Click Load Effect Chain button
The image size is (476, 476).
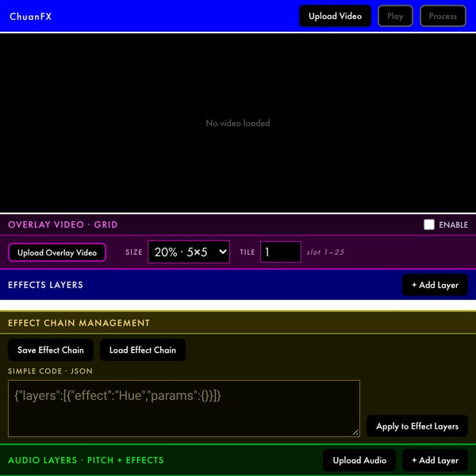142,350
